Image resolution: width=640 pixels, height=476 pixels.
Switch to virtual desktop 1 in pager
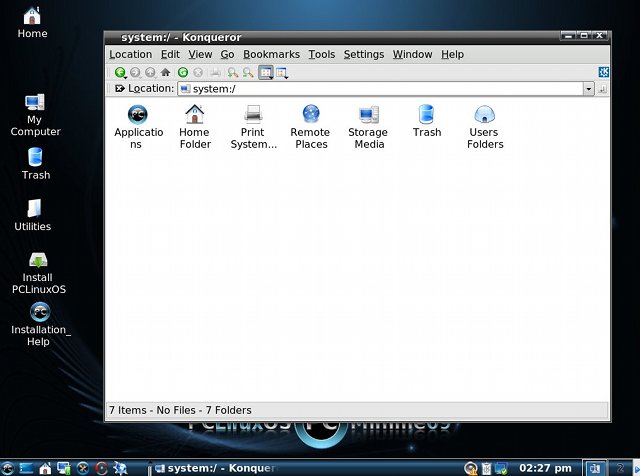[x=594, y=468]
